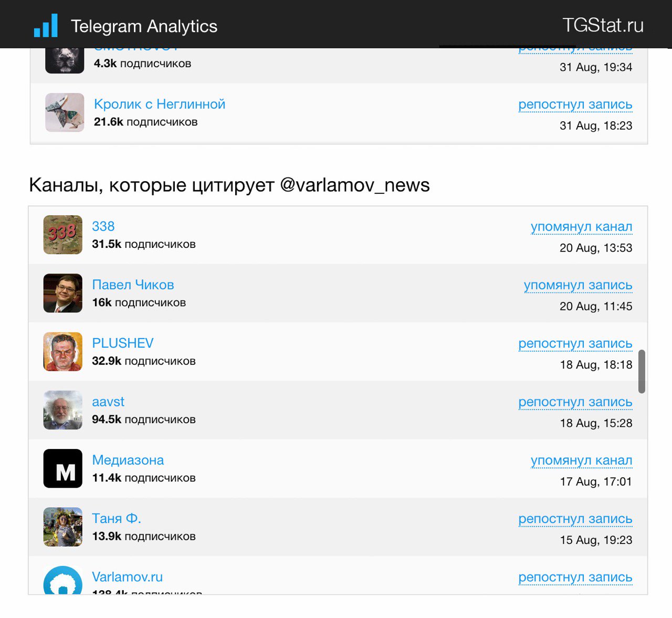Click the 13.9k подписчиков text

point(144,536)
